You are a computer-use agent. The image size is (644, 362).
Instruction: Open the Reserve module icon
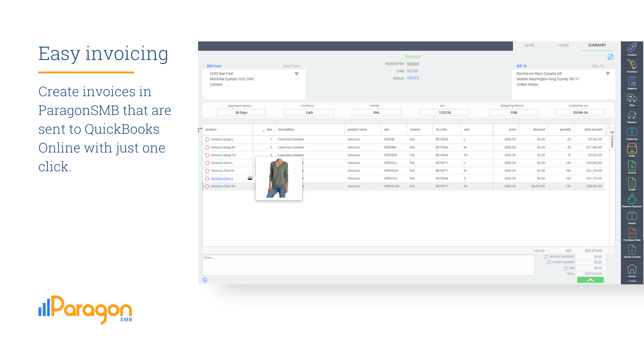pyautogui.click(x=632, y=83)
